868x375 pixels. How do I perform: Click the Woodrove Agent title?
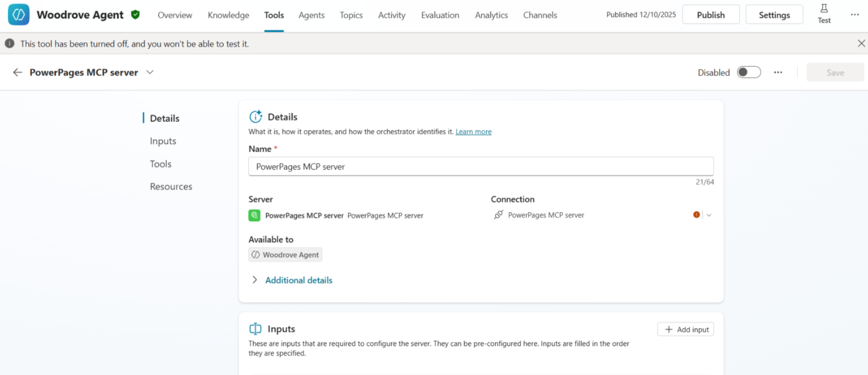80,15
